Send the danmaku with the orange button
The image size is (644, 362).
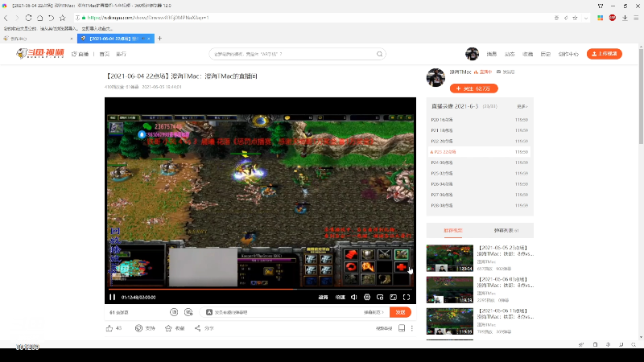click(400, 312)
